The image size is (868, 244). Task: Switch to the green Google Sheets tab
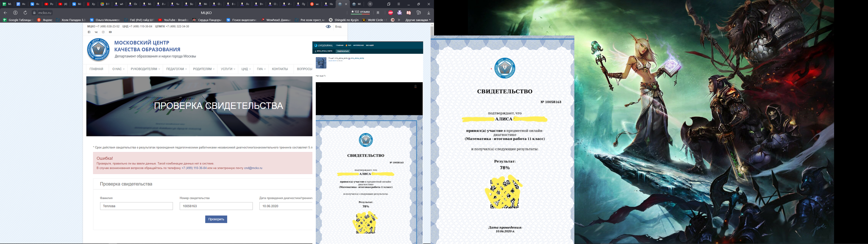pos(7,4)
